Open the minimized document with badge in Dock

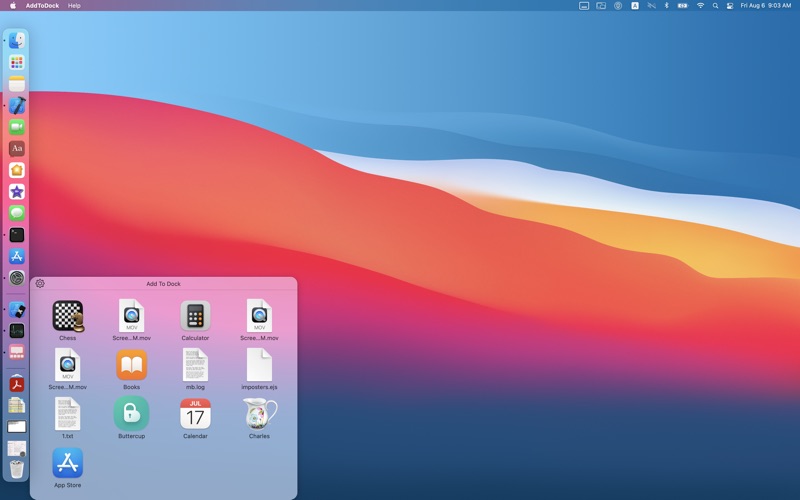[17, 448]
